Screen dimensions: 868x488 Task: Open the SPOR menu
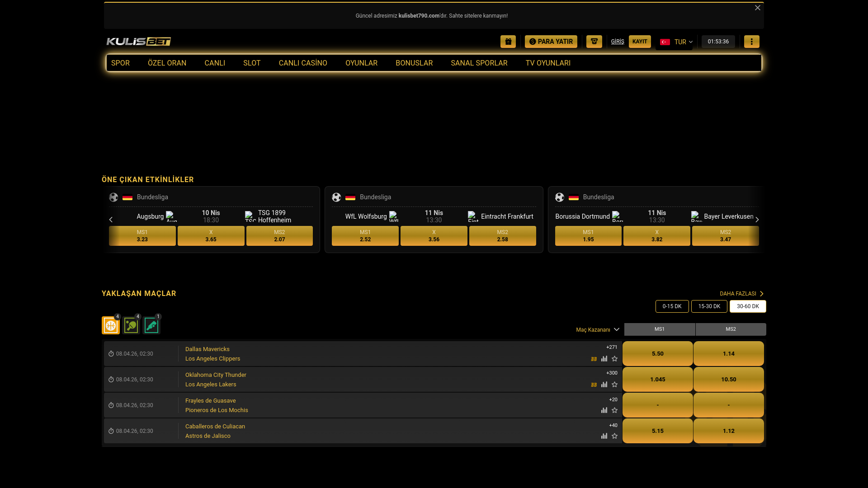pyautogui.click(x=120, y=63)
